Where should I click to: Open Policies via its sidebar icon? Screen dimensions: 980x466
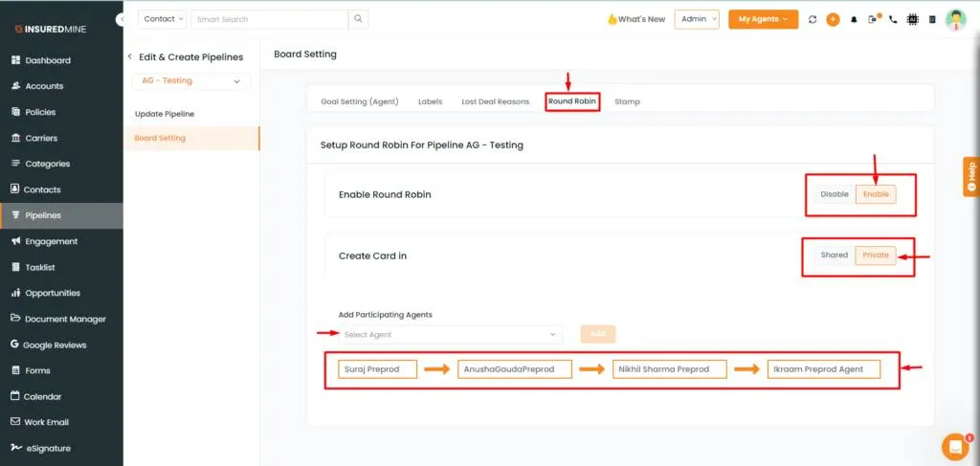pos(15,112)
